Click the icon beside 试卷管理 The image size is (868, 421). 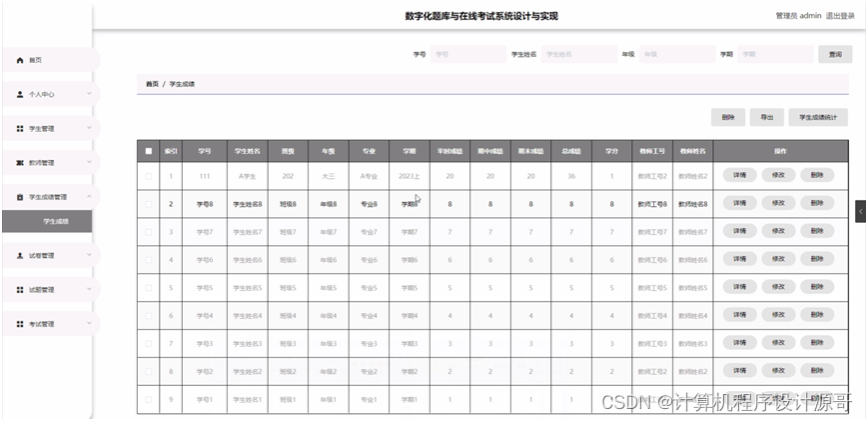pyautogui.click(x=20, y=255)
